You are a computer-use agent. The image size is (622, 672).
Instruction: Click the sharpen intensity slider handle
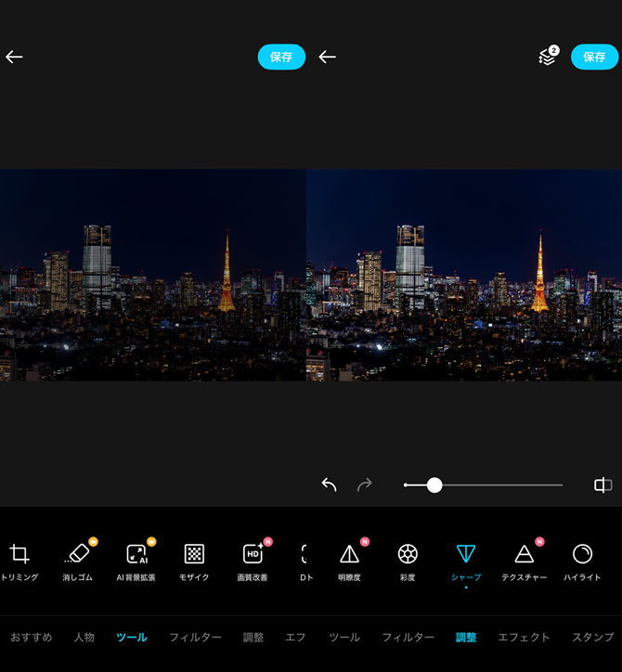pyautogui.click(x=434, y=485)
